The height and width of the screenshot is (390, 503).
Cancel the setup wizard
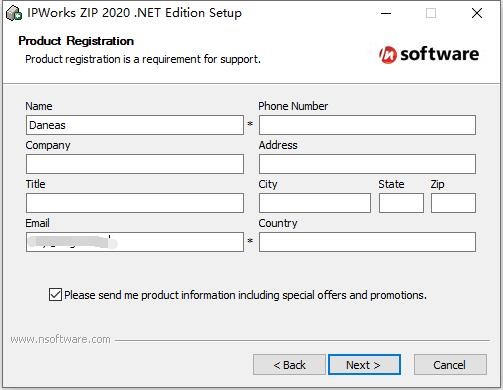point(450,365)
